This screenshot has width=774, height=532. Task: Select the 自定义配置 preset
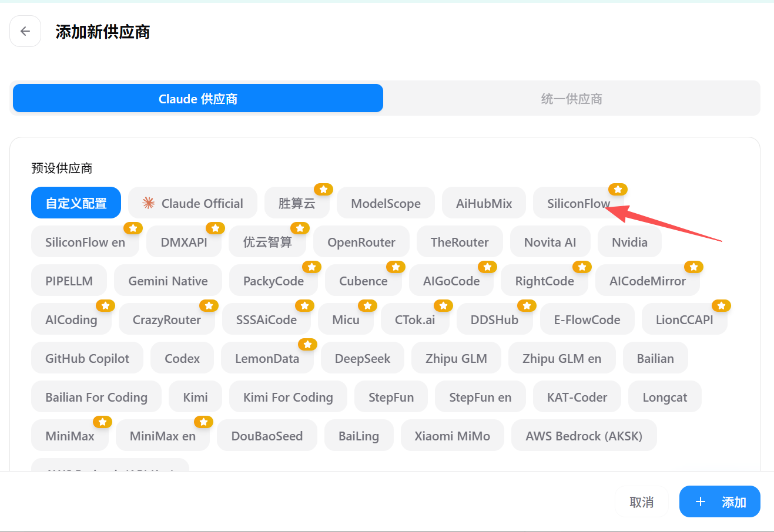(x=76, y=203)
